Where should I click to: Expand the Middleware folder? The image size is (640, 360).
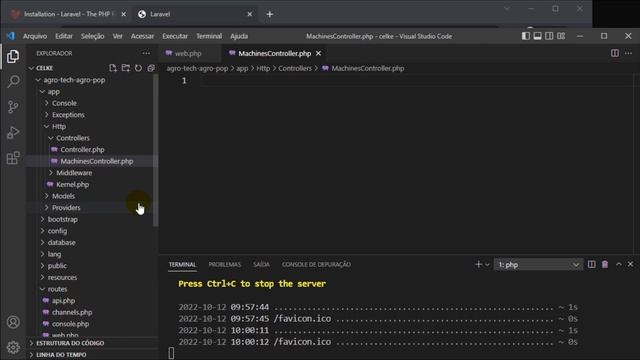(x=51, y=173)
